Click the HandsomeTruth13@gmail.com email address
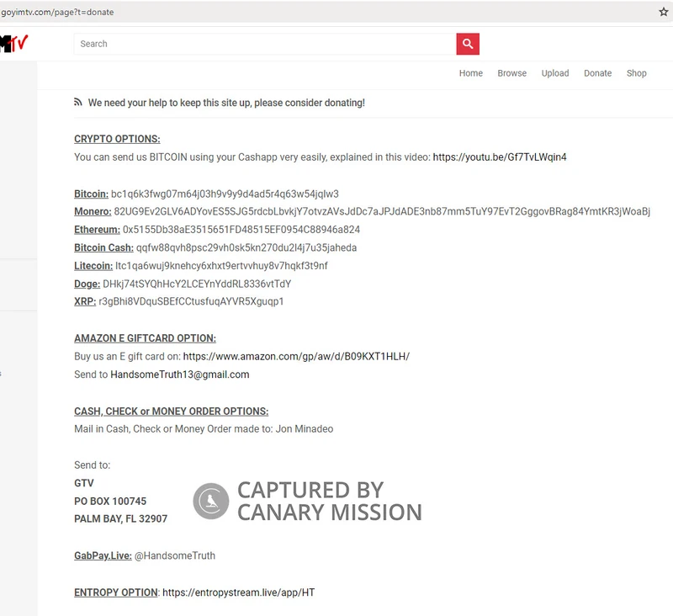The height and width of the screenshot is (616, 673). 180,374
